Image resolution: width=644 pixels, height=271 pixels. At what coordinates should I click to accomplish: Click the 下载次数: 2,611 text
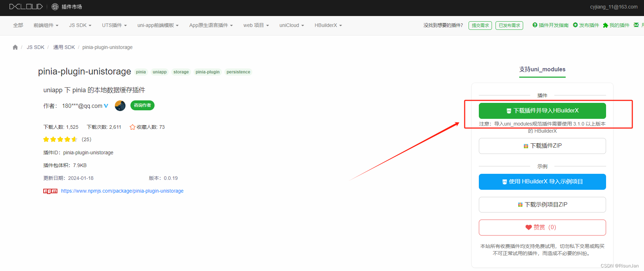(104, 127)
